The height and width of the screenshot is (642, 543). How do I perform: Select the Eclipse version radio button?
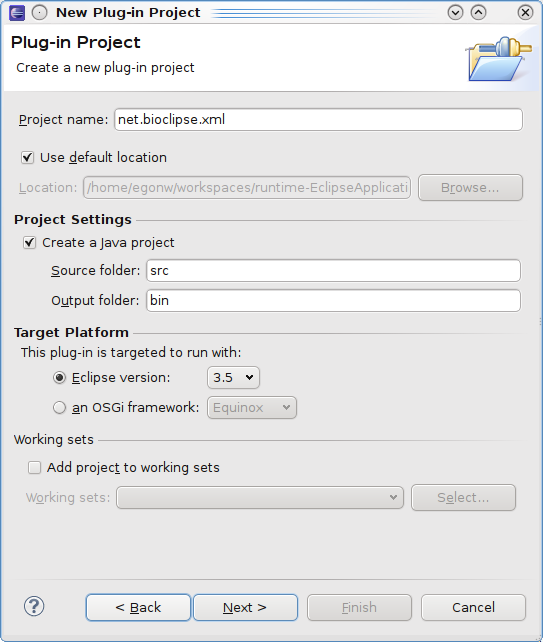point(59,378)
